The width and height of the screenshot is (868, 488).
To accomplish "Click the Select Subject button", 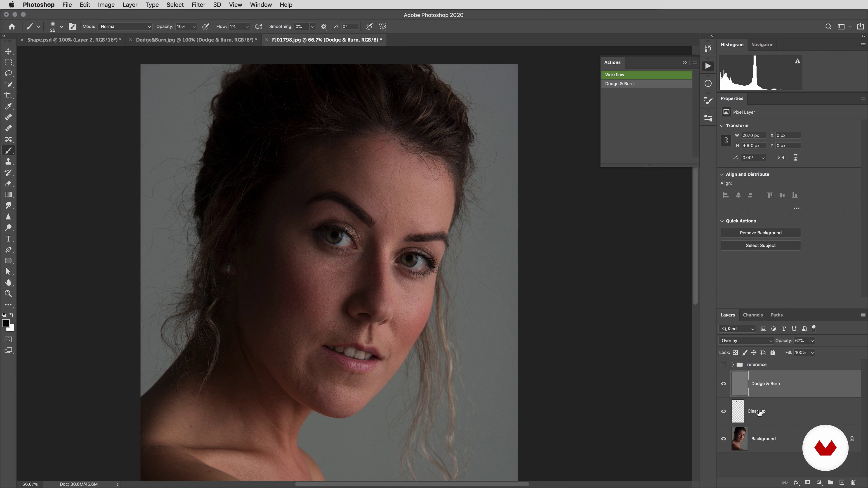I will (760, 246).
